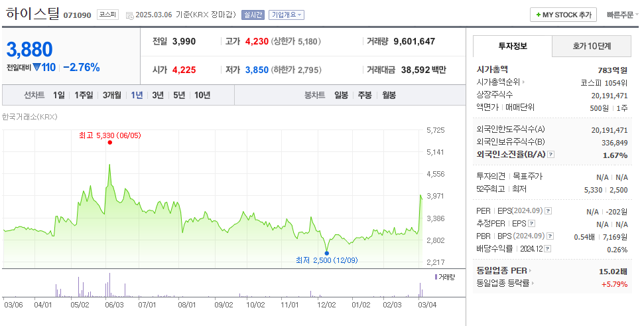Click the 배당수익률 value 0.26%
The image size is (644, 326).
pyautogui.click(x=617, y=250)
